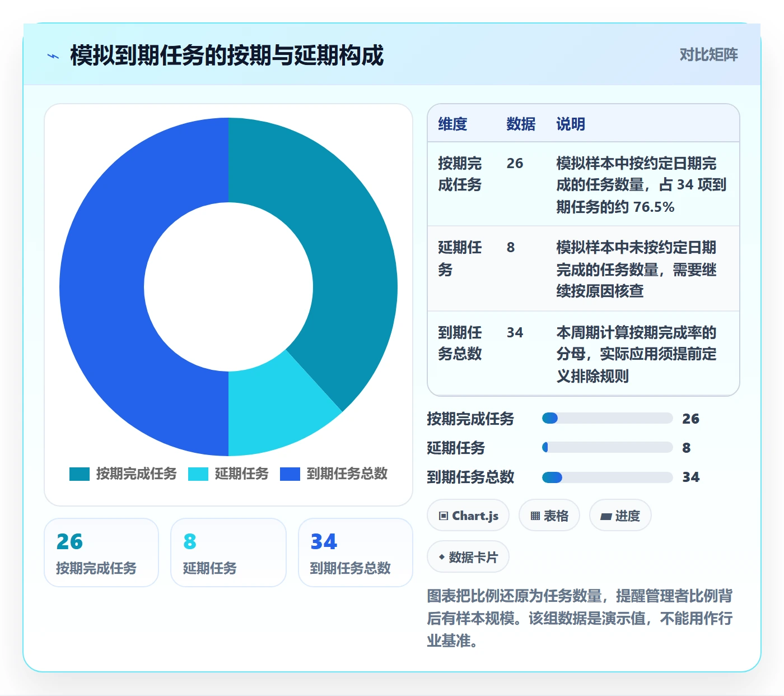Viewport: 784px width, 696px height.
Task: Open the 34 到期任务总数 stat card
Action: (356, 553)
